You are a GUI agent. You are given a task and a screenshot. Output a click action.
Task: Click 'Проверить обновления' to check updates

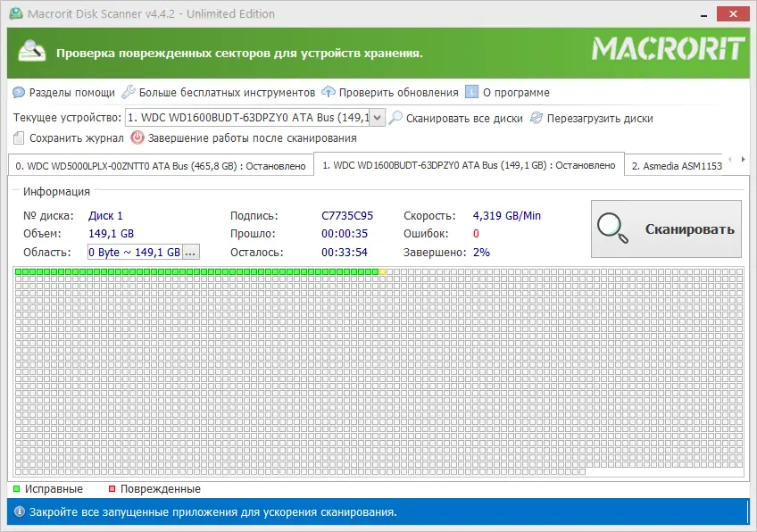point(398,92)
